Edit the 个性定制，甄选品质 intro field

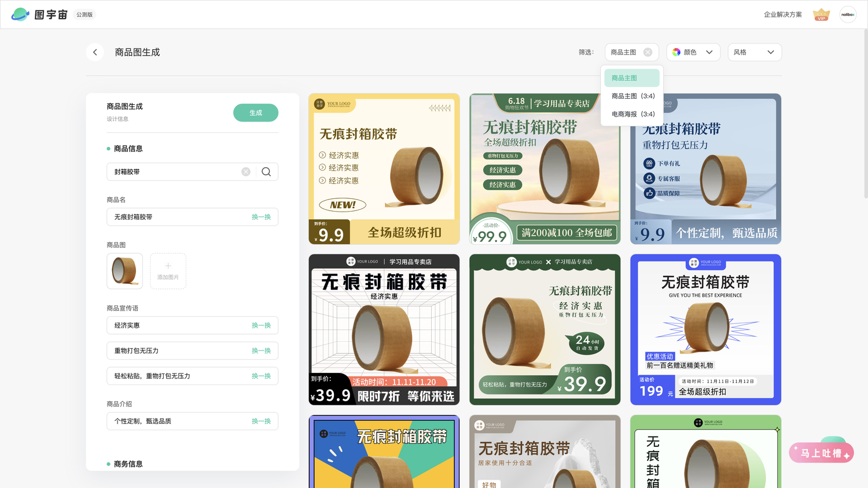pos(192,421)
